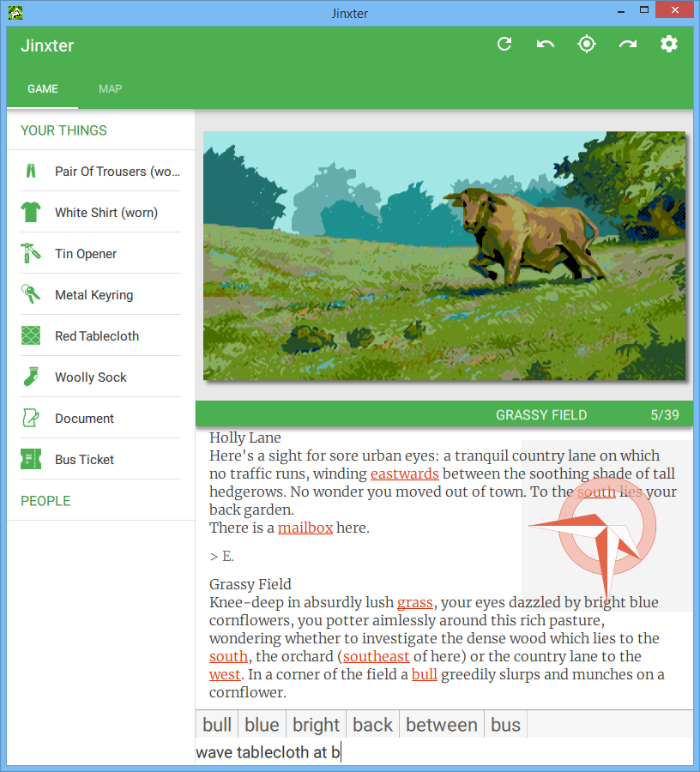Click the Bus Ticket icon

[31, 459]
